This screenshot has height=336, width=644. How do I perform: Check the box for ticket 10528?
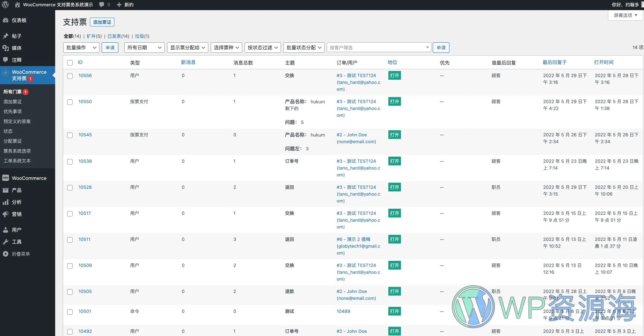(70, 188)
